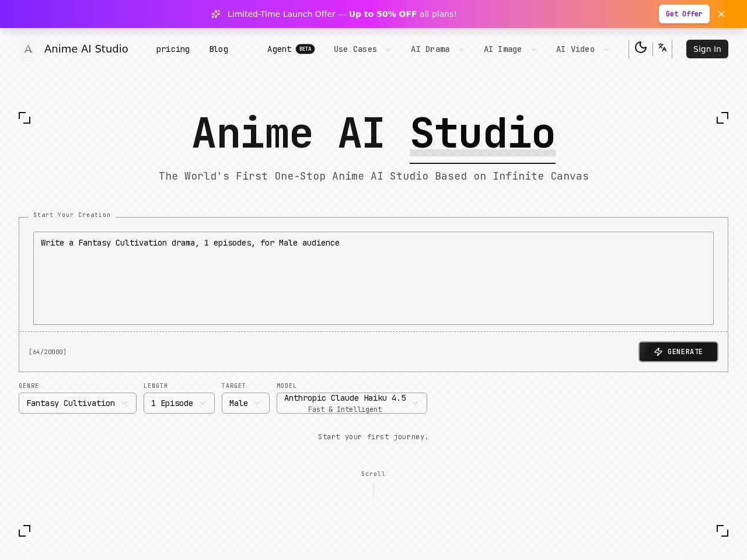Click the Anime AI Studio logo icon

(x=28, y=49)
